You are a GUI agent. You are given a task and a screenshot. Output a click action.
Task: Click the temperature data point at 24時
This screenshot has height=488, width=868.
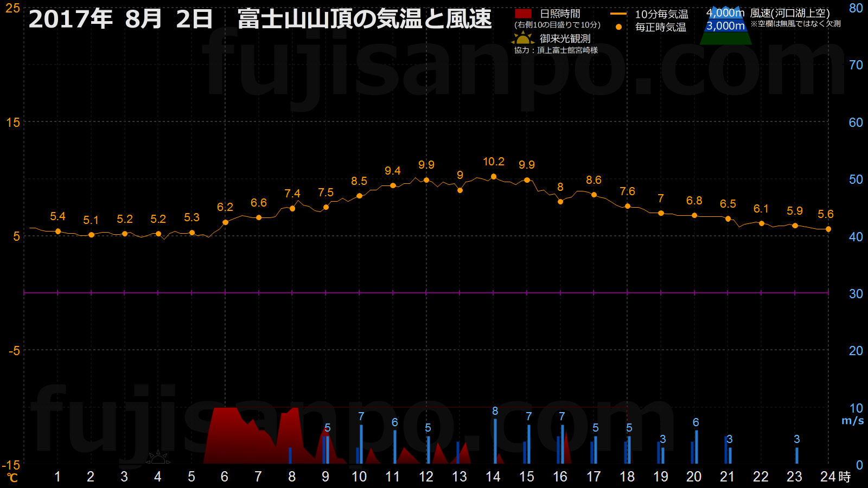coord(828,229)
